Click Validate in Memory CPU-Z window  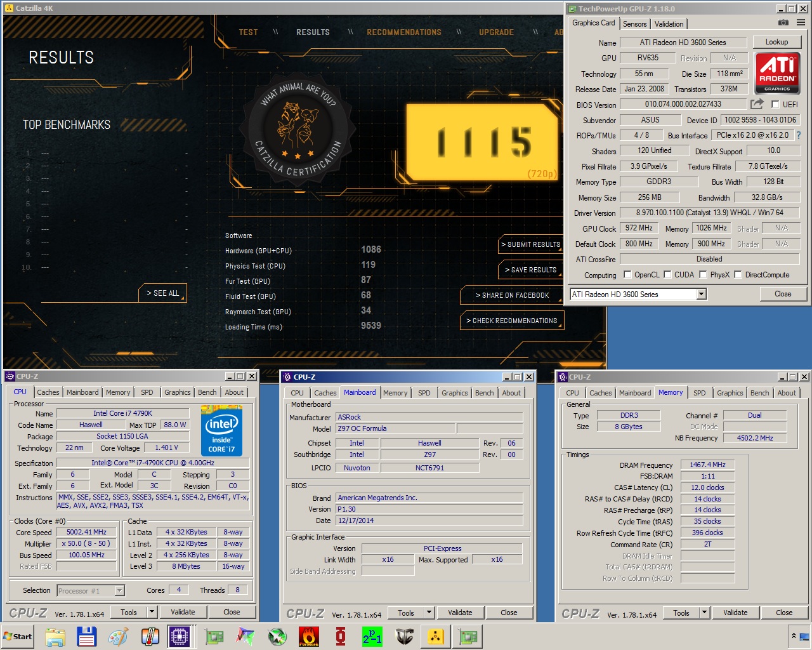[x=735, y=613]
